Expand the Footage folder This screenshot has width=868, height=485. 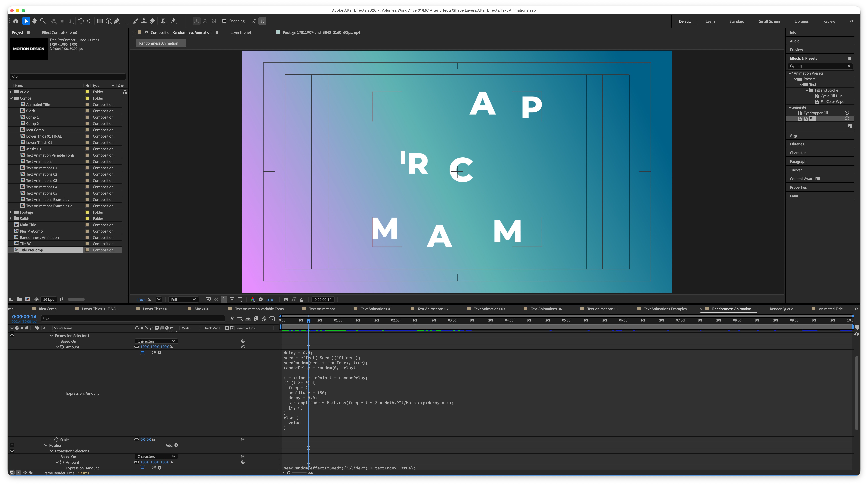10,212
